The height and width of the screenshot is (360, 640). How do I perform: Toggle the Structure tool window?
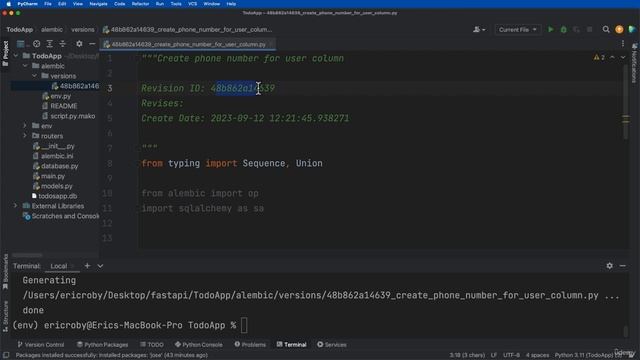tap(5, 316)
